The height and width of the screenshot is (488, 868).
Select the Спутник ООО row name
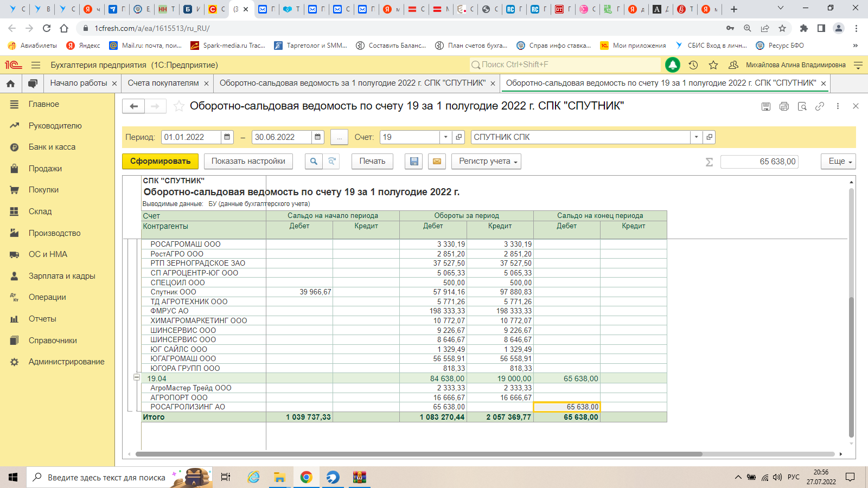[x=174, y=292]
